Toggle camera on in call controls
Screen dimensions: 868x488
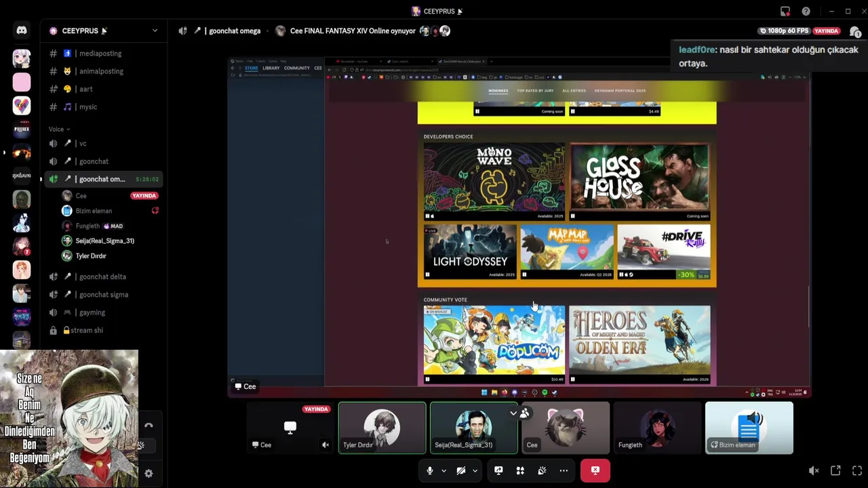tap(460, 470)
